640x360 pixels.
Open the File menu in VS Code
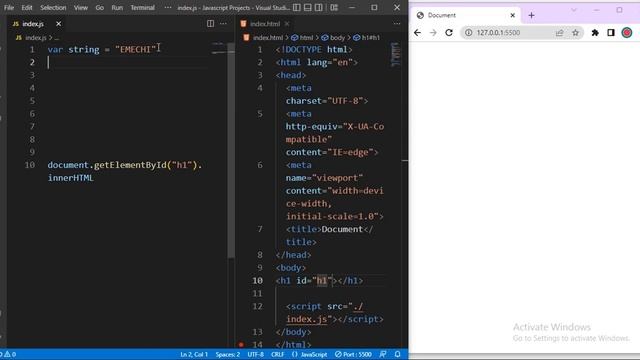9,8
